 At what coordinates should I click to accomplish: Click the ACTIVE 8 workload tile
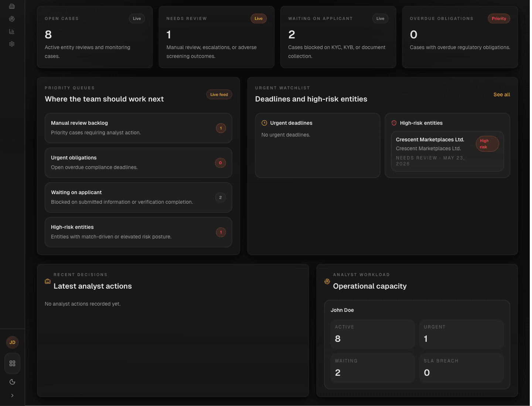[372, 334]
